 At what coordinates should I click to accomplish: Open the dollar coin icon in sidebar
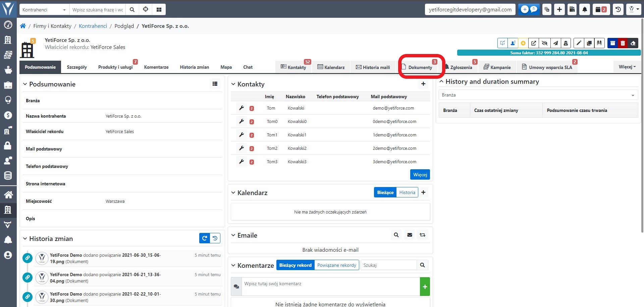[x=8, y=115]
